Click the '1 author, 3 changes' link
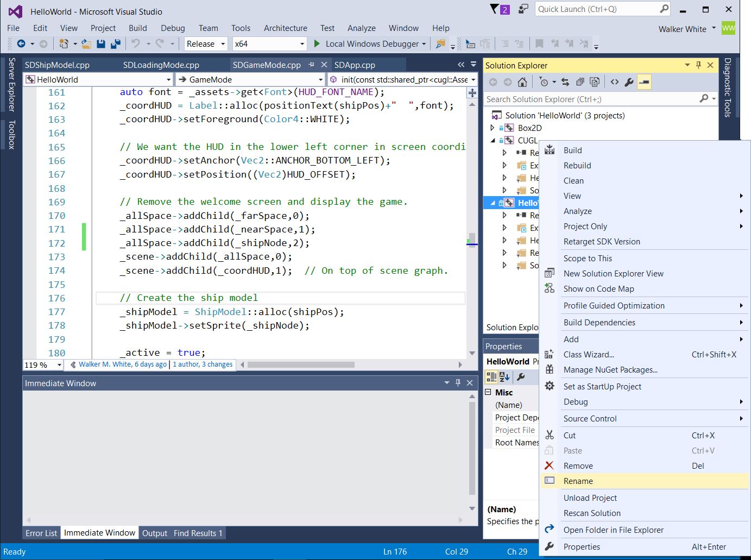Image resolution: width=751 pixels, height=560 pixels. tap(203, 364)
